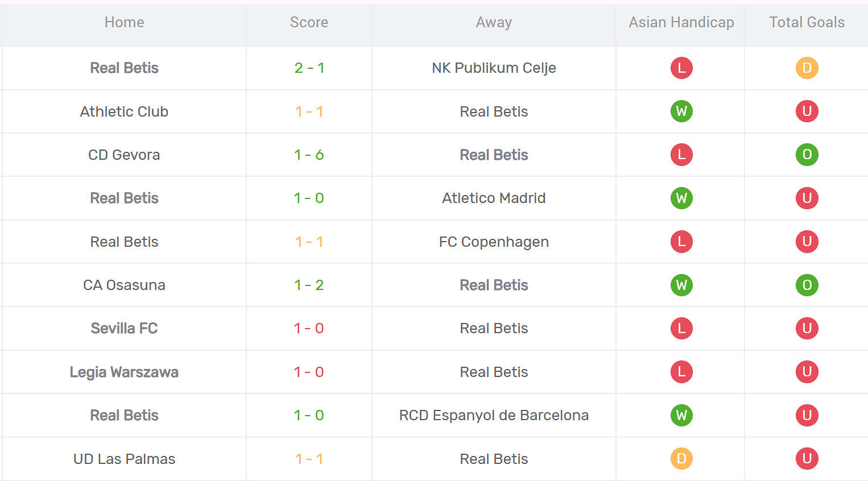Click the L handicap badge for NK Publikum Celje
Screen dimensions: 868x481
681,68
